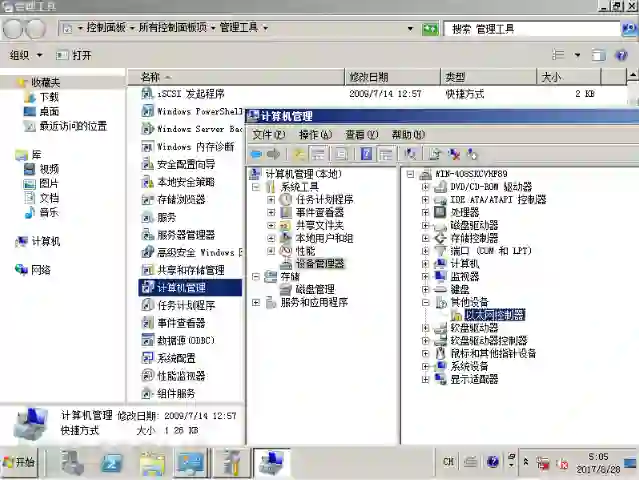Screen dimensions: 639x480
Task: Click the search magnifier icon in Explorer
Action: point(629,29)
